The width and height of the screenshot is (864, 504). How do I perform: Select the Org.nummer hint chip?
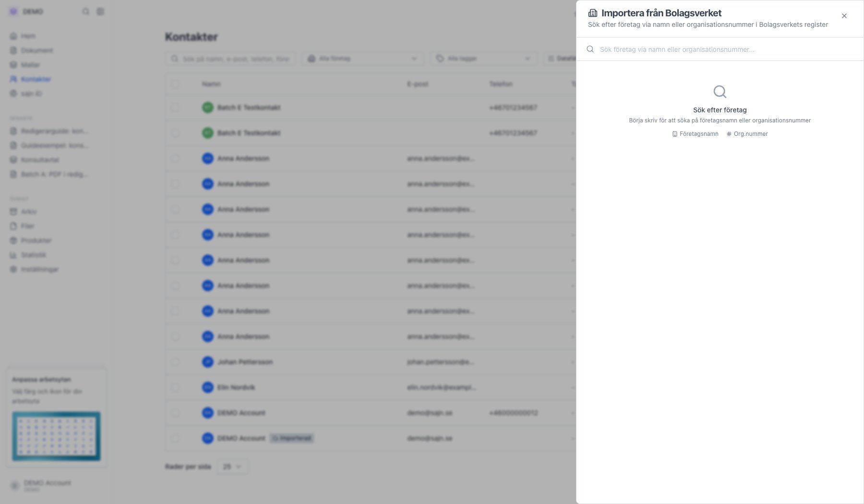[x=747, y=134]
